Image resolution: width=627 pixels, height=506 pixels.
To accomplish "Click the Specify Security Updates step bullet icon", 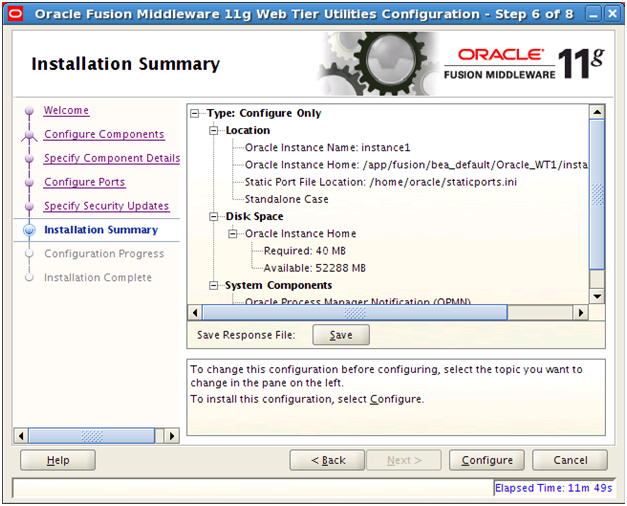I will tap(29, 206).
